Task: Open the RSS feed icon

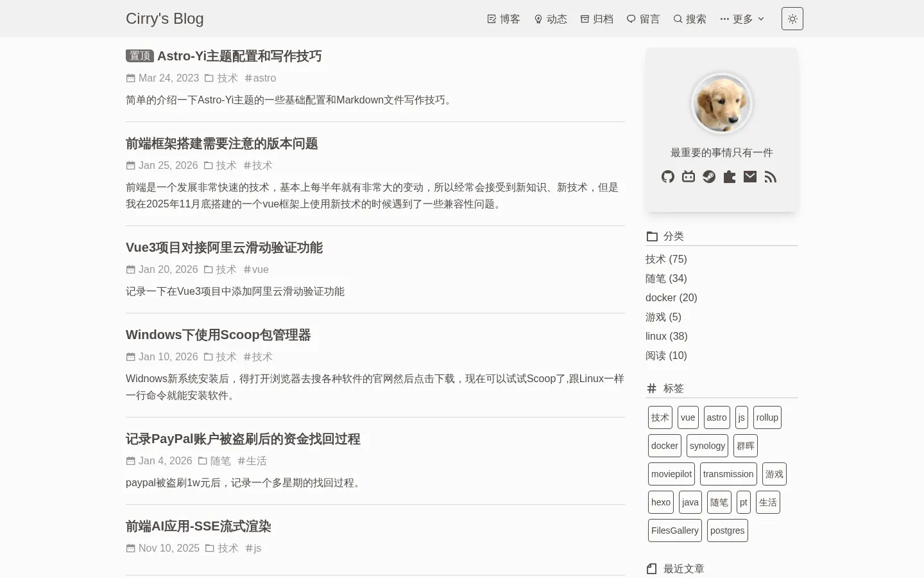Action: pyautogui.click(x=771, y=177)
